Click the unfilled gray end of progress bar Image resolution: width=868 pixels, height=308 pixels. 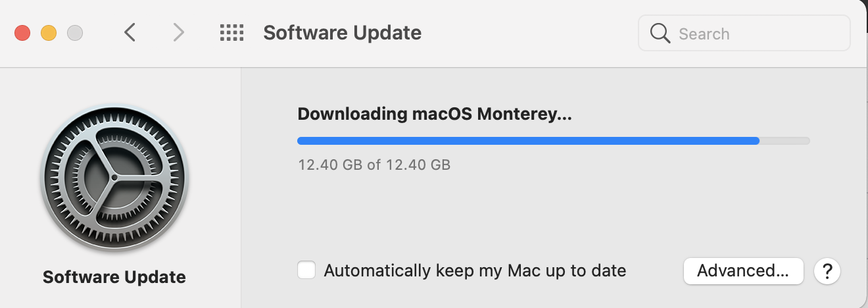tap(785, 140)
